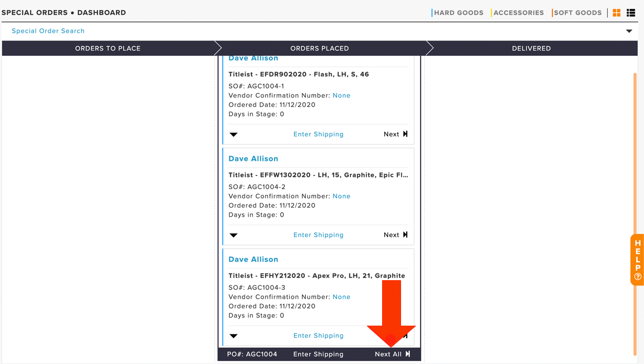Advance order AGC1004-2 with Next
Viewport: 644px width, 364px height.
click(x=396, y=235)
